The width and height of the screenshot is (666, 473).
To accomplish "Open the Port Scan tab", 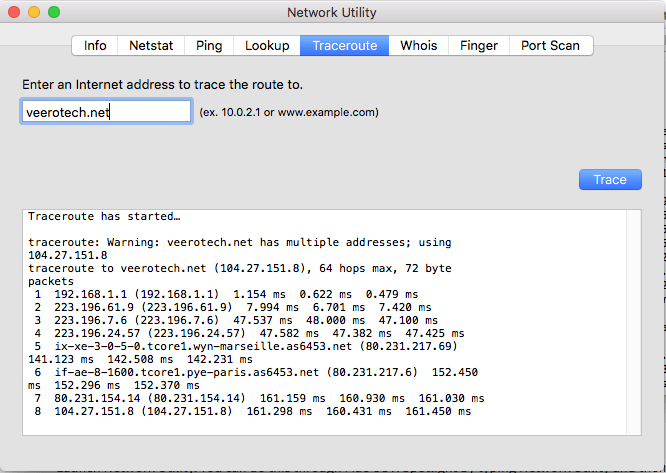I will click(550, 45).
